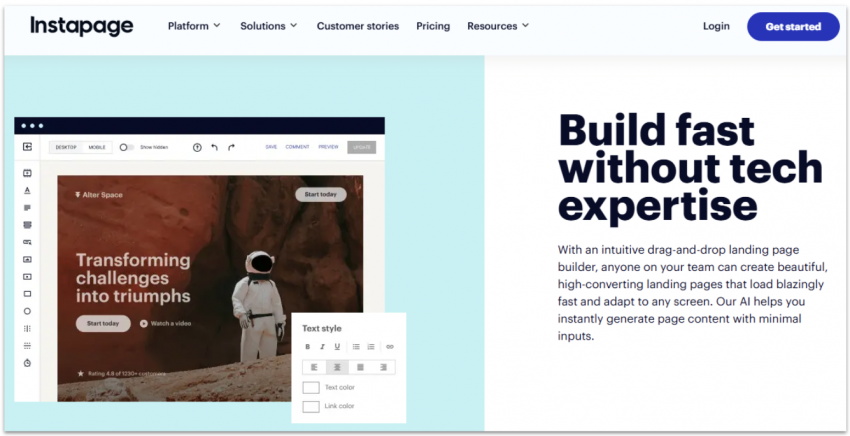Insert a numbered list
Screen dimensions: 850x436
(371, 347)
